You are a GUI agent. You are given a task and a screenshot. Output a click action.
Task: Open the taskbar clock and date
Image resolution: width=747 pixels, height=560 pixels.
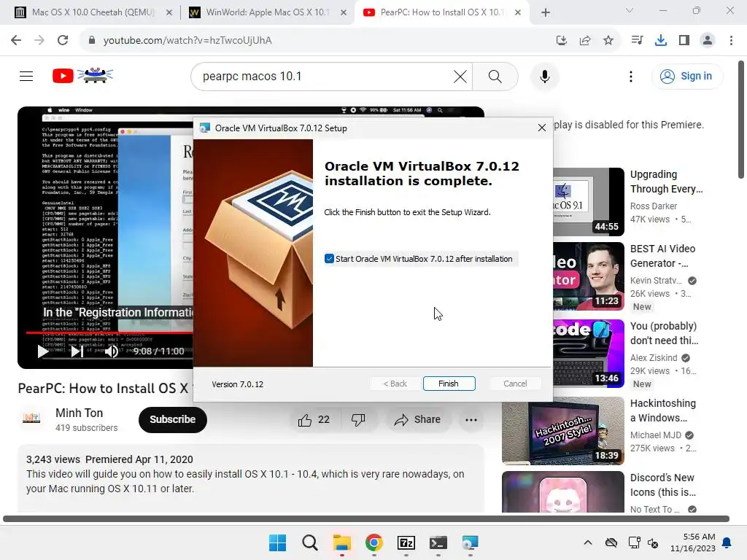coord(693,542)
